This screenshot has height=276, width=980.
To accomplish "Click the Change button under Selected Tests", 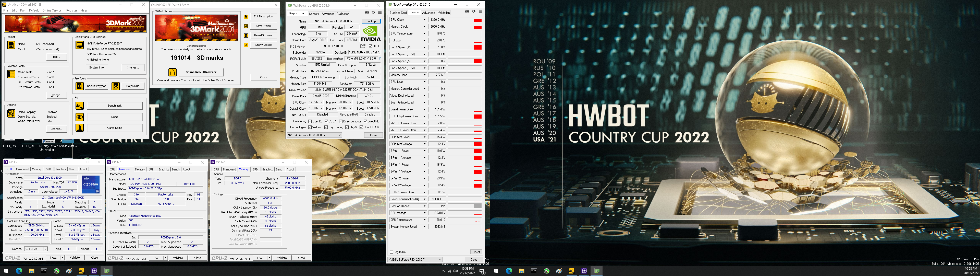I will point(56,95).
